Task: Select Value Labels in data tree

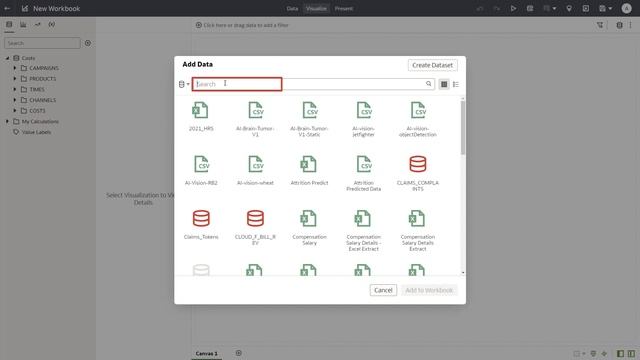Action: (x=36, y=132)
